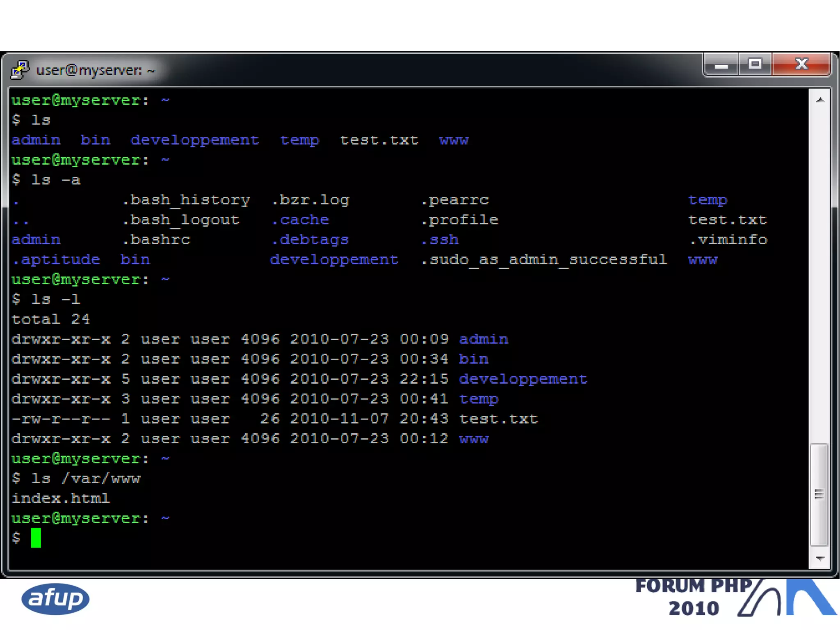
Task: Click the scrollbar up arrow
Action: click(x=820, y=100)
